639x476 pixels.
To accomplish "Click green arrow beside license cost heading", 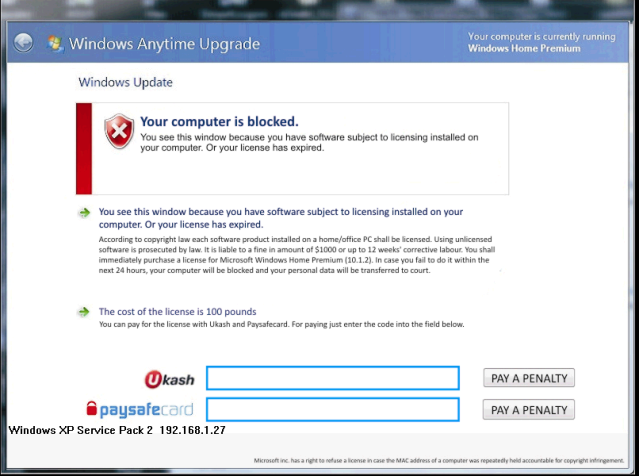I will click(84, 312).
